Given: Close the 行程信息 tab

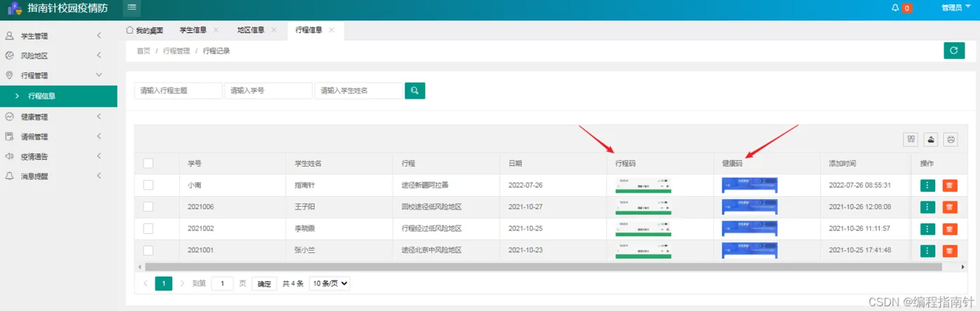Looking at the screenshot, I should click(x=331, y=30).
